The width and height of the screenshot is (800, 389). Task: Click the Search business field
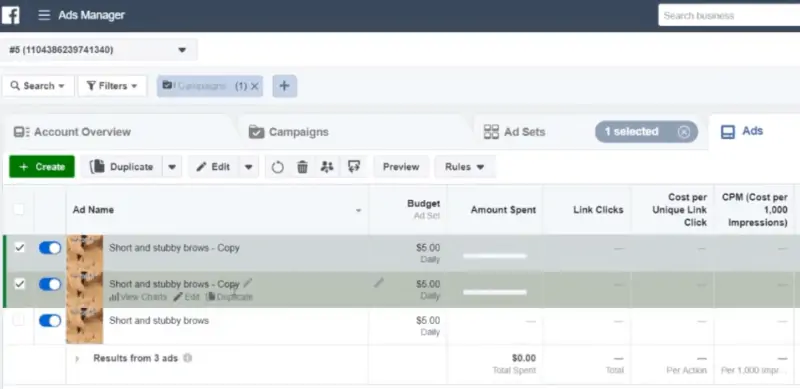pyautogui.click(x=729, y=15)
